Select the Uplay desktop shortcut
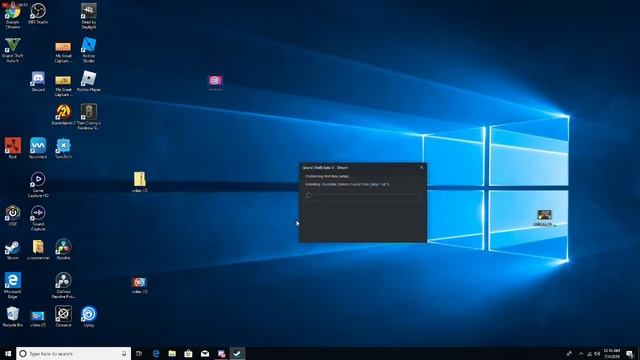Viewport: 640px width, 360px height. click(89, 316)
